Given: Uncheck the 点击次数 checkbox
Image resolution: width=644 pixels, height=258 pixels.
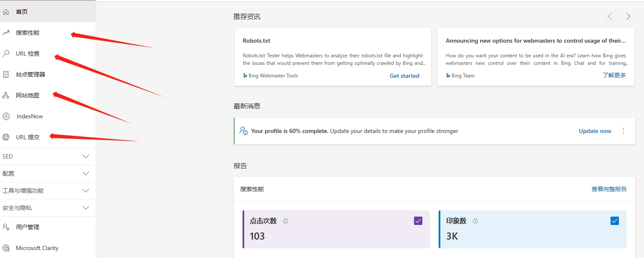Looking at the screenshot, I should (418, 221).
